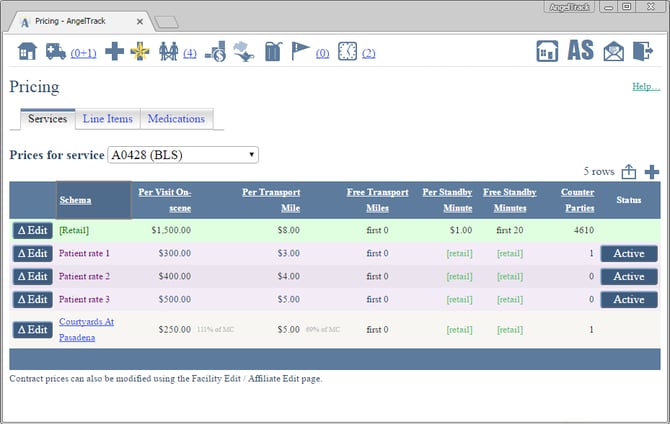
Task: Open a new browser tab
Action: point(166,22)
